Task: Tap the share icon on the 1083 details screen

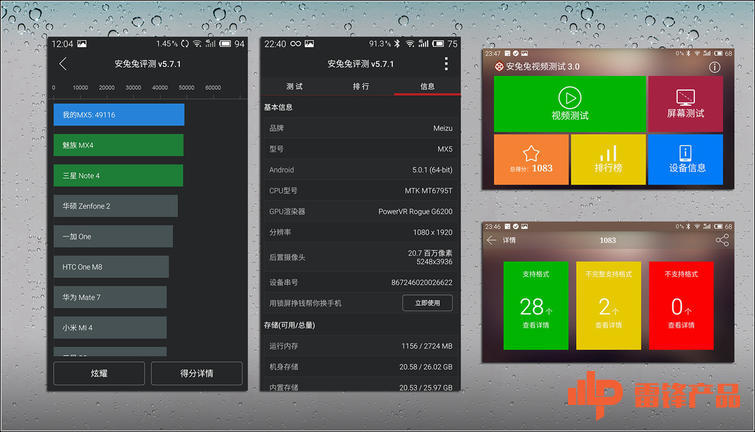Action: tap(722, 240)
